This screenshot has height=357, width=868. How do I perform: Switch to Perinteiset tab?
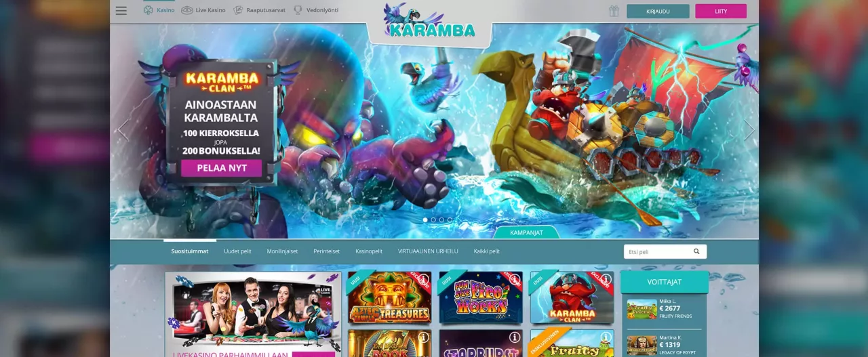[x=327, y=251]
